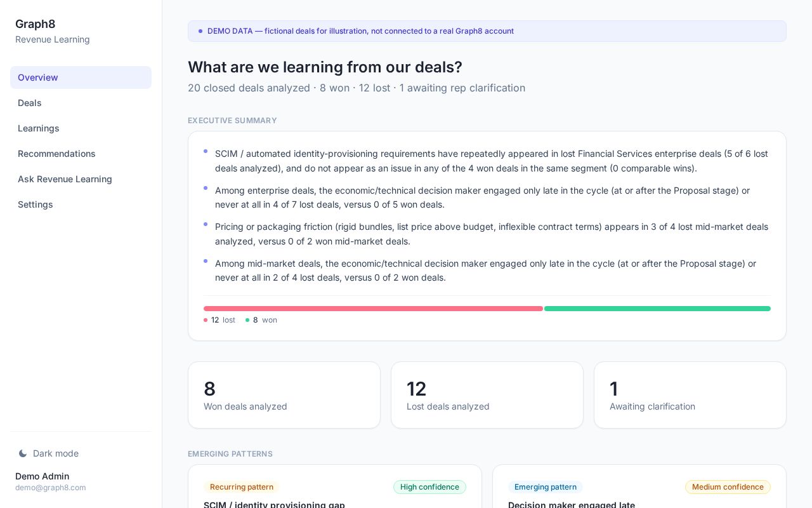Select the Lost deals analyzed card
The width and height of the screenshot is (812, 508).
(x=487, y=395)
